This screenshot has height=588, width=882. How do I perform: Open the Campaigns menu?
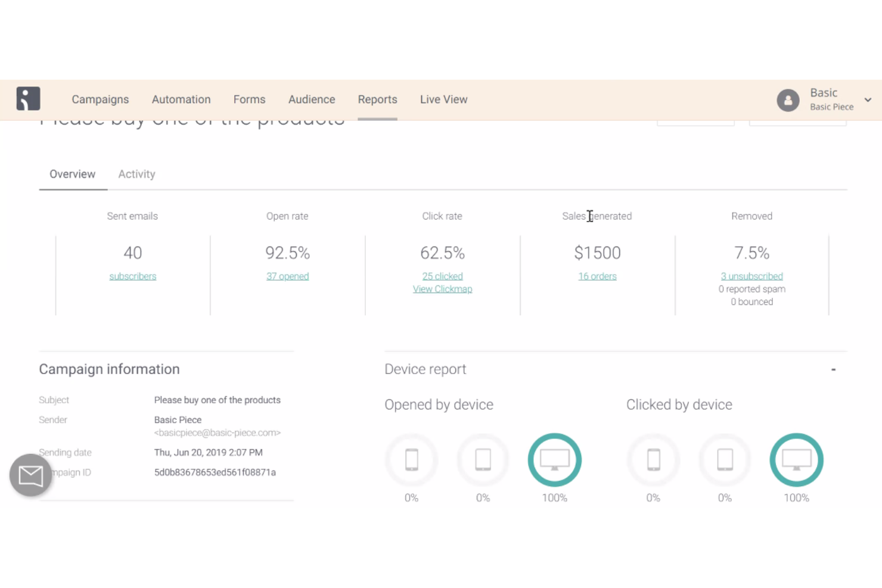(100, 99)
